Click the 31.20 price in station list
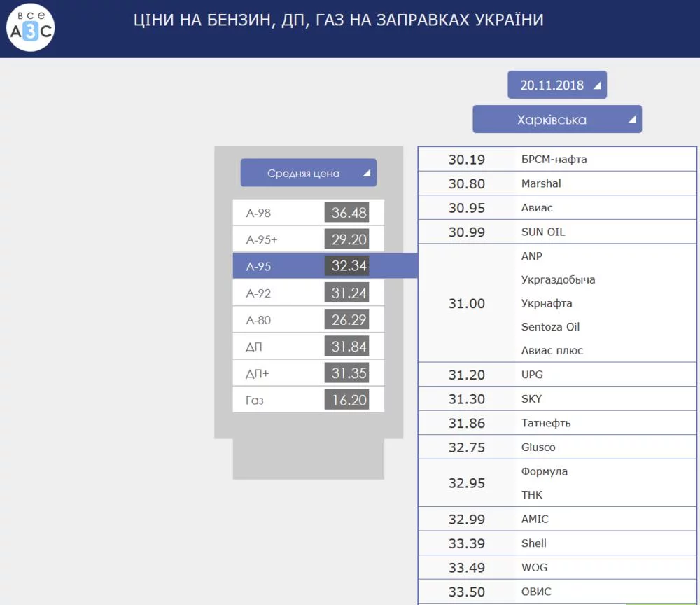Image resolution: width=700 pixels, height=605 pixels. coord(466,375)
